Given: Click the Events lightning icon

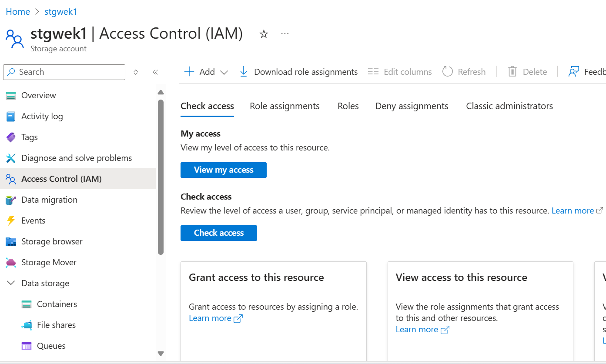Looking at the screenshot, I should pos(11,221).
